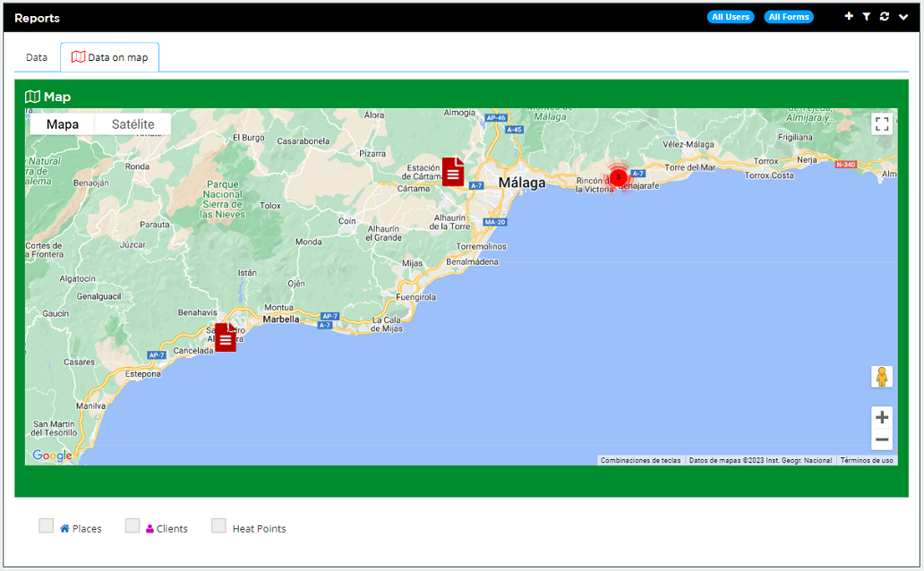Viewport: 924px width, 571px height.
Task: Click the Monda label on map
Action: pos(308,242)
